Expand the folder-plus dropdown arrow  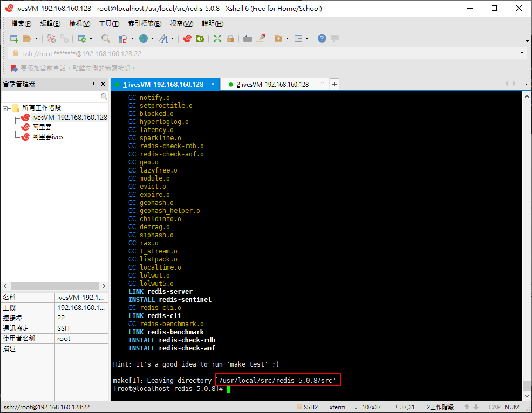[x=288, y=39]
